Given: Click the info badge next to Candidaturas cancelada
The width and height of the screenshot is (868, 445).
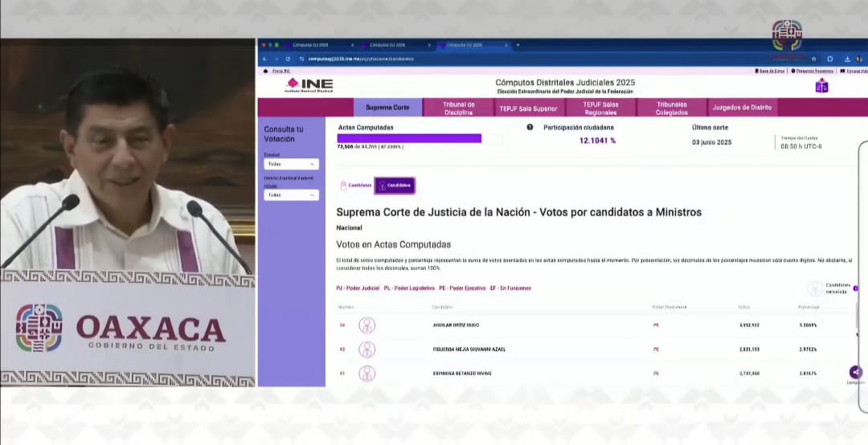Looking at the screenshot, I should point(855,288).
